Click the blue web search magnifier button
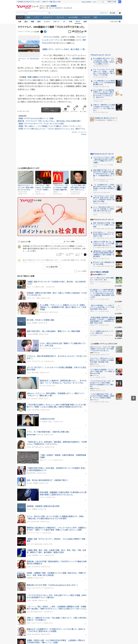 point(120,2)
